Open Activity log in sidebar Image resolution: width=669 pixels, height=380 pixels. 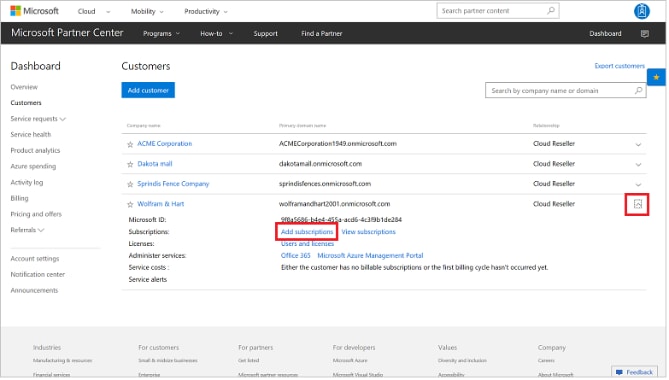click(27, 183)
